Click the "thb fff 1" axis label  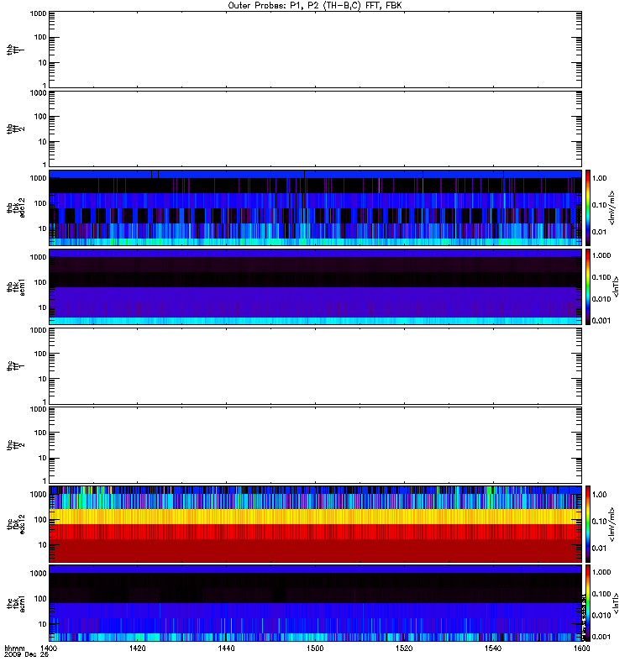(x=15, y=50)
